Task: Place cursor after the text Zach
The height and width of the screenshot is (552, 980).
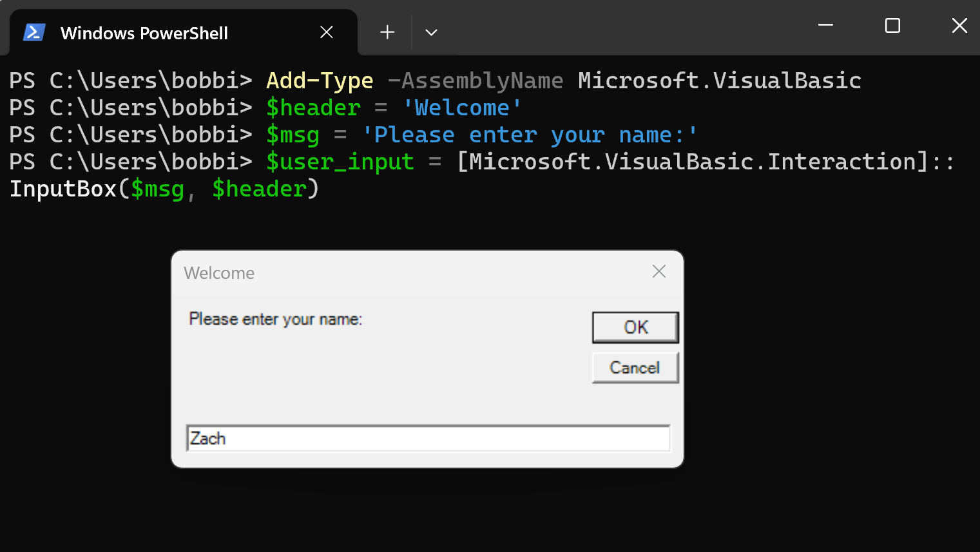Action: click(227, 438)
